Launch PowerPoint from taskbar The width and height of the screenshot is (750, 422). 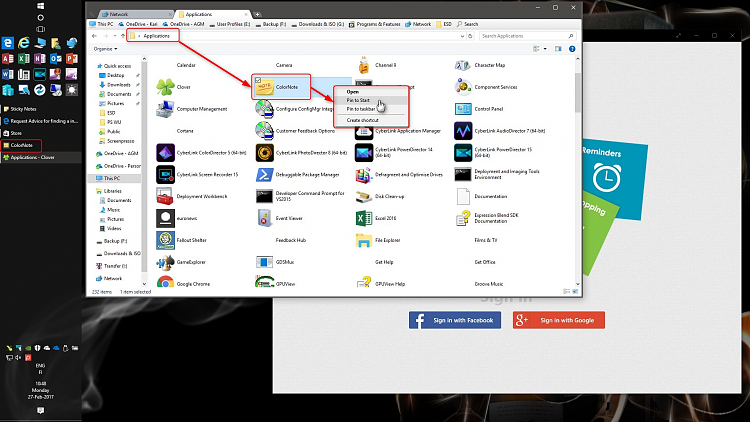click(72, 59)
